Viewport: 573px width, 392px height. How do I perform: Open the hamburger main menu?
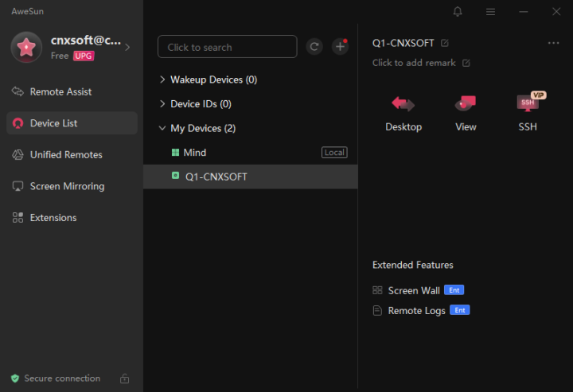[490, 12]
